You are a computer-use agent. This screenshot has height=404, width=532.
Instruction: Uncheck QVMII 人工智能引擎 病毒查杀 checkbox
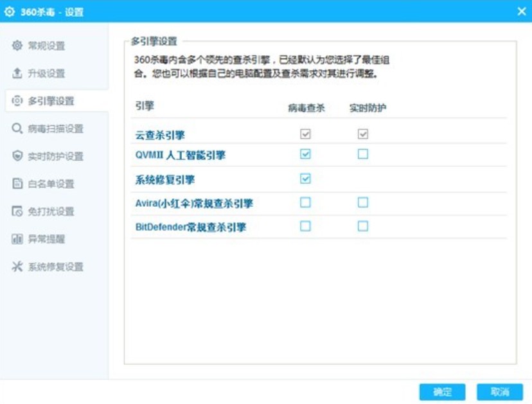(x=305, y=154)
